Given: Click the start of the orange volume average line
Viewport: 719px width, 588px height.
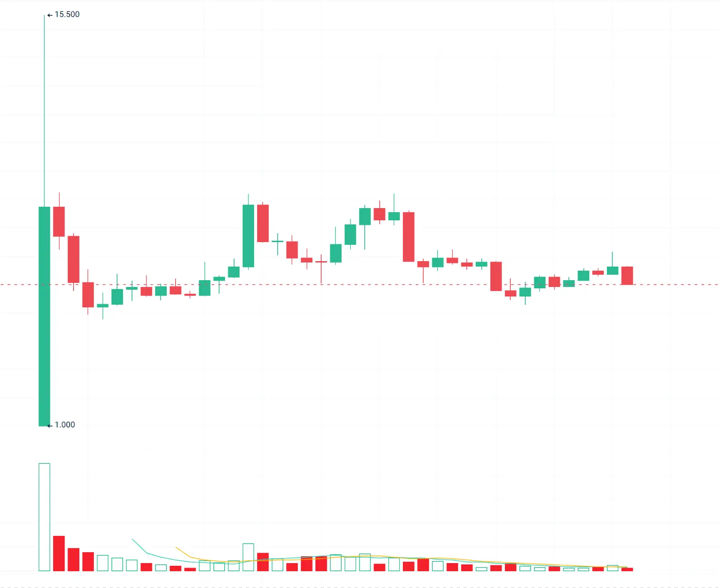Looking at the screenshot, I should pos(176,547).
